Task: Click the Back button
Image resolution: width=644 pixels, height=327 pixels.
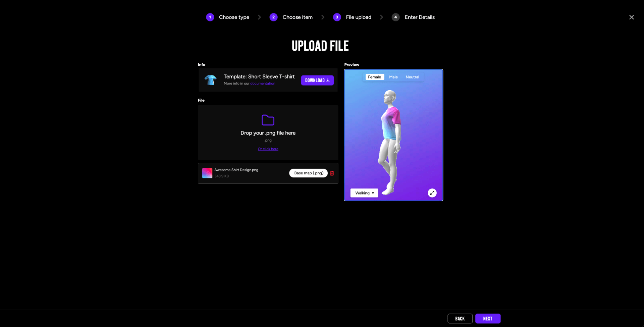Action: pyautogui.click(x=460, y=319)
